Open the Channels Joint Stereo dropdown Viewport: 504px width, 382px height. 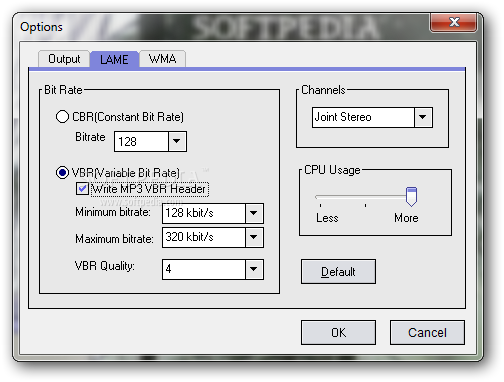coord(423,117)
